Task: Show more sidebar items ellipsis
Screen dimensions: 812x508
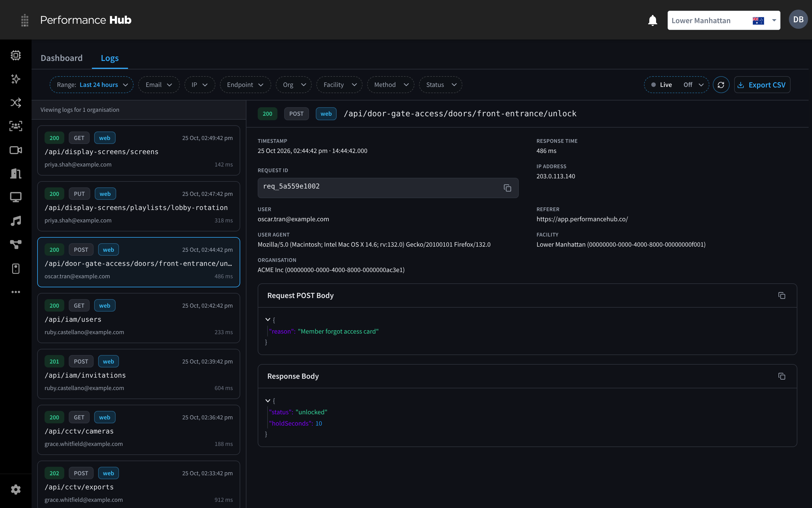Action: [x=16, y=292]
